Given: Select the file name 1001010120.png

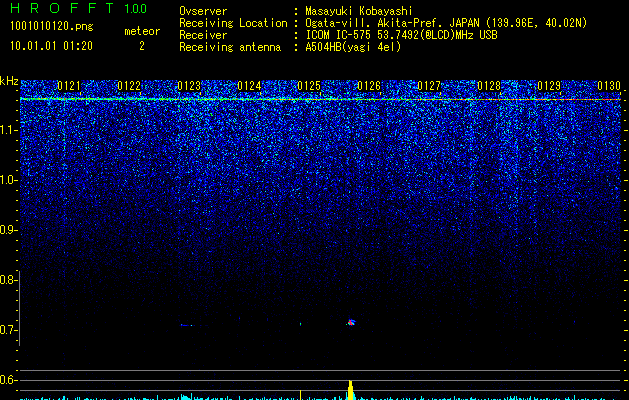Looking at the screenshot, I should point(52,26).
